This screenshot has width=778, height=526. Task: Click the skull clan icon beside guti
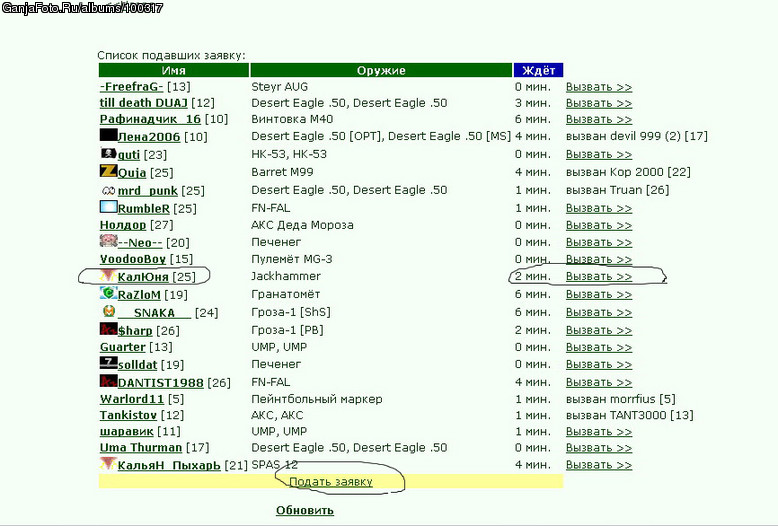tap(108, 153)
